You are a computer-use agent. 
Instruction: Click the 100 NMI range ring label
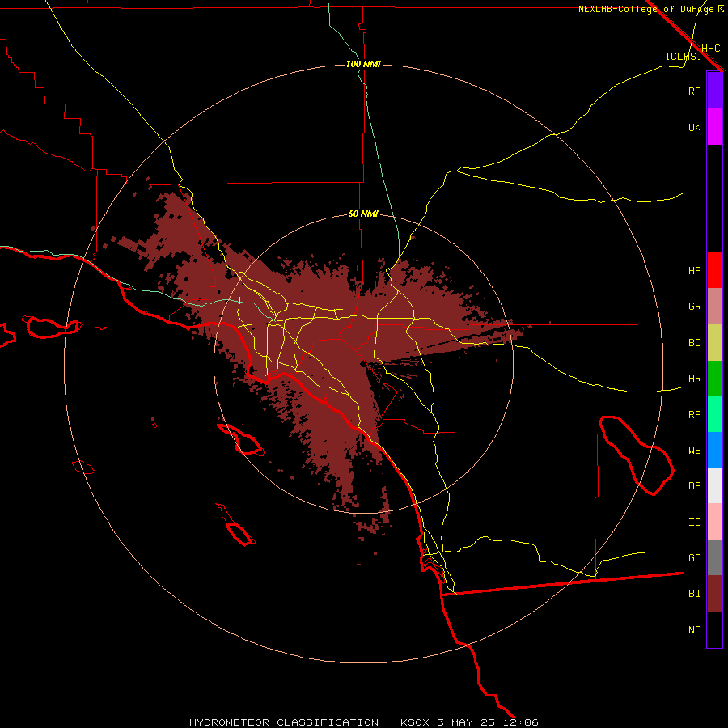pos(363,64)
